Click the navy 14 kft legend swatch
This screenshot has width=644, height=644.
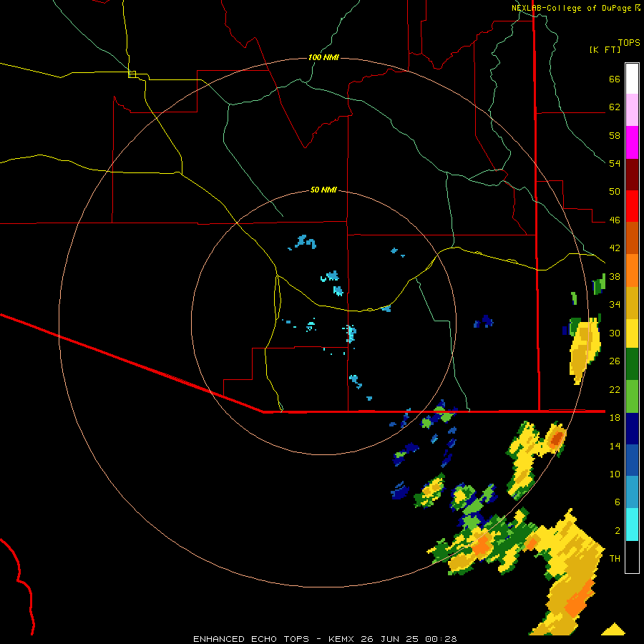632,429
